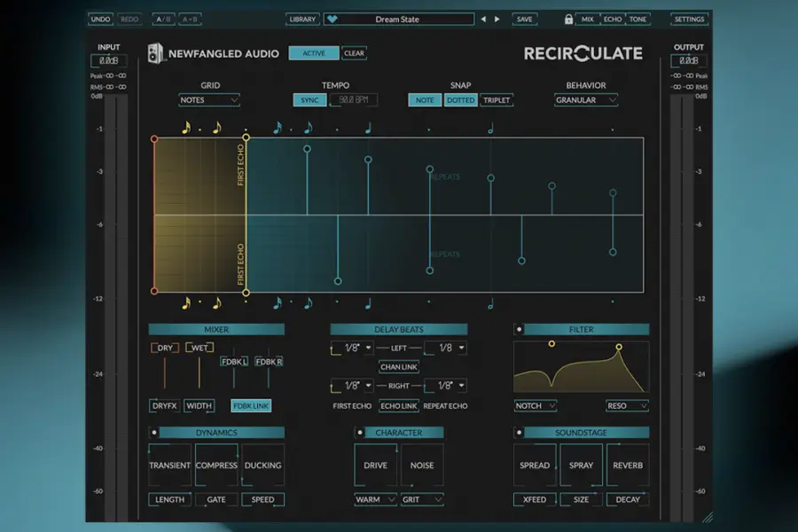Image resolution: width=798 pixels, height=532 pixels.
Task: Enable the ACTIVE toggle
Action: [x=314, y=53]
